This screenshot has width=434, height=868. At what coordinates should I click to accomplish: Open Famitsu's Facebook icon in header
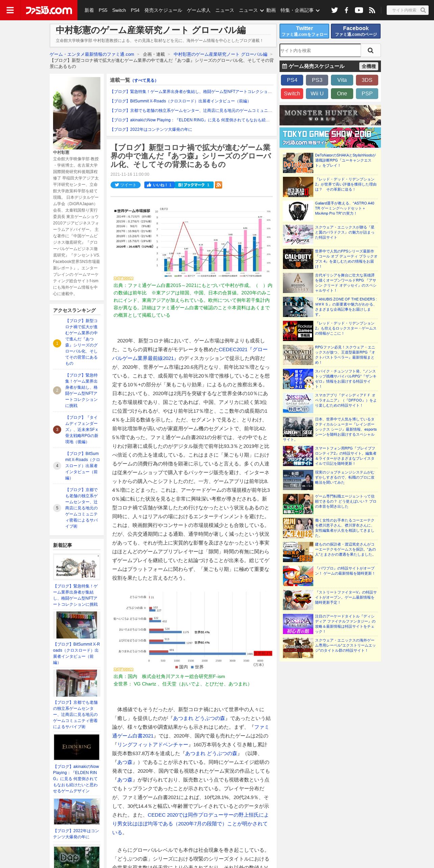[346, 10]
